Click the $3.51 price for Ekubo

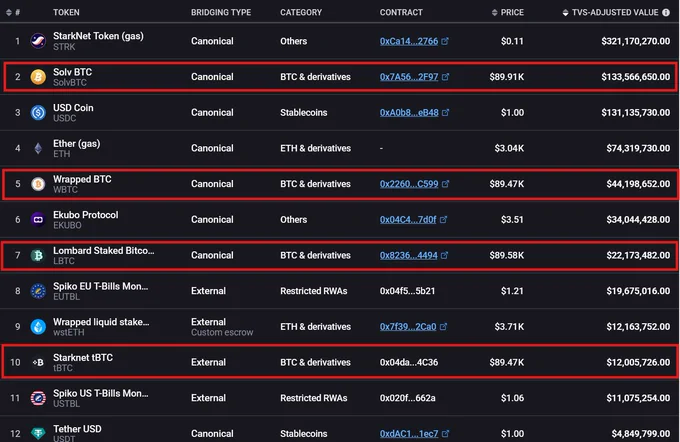point(512,219)
